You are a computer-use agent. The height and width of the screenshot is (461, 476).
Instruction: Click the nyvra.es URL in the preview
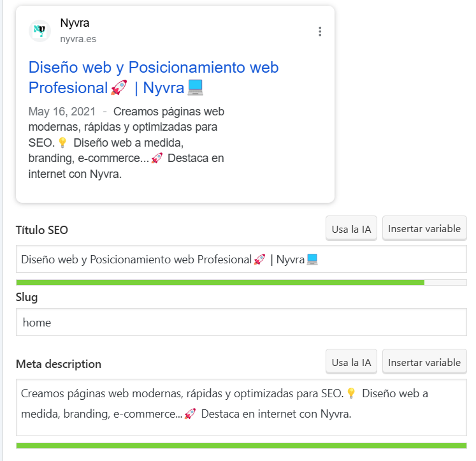pos(78,39)
